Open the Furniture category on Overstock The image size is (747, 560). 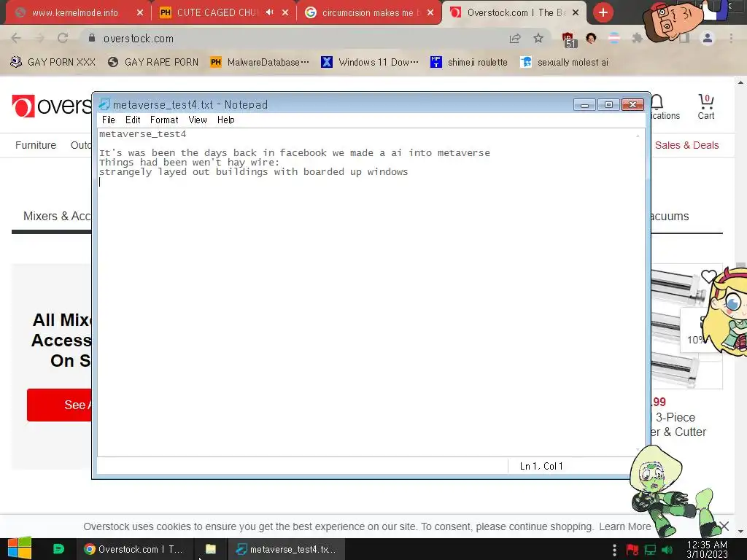coord(36,145)
